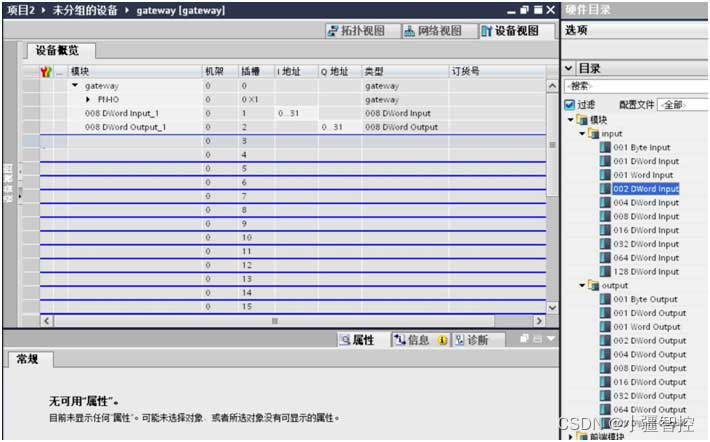The height and width of the screenshot is (442, 710).
Task: Collapse the output folder
Action: (582, 286)
